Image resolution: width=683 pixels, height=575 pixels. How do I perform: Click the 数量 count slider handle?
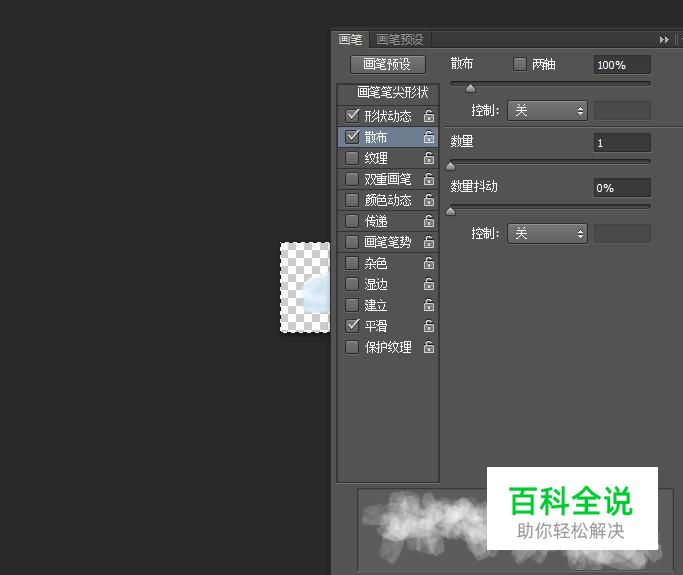pos(451,166)
